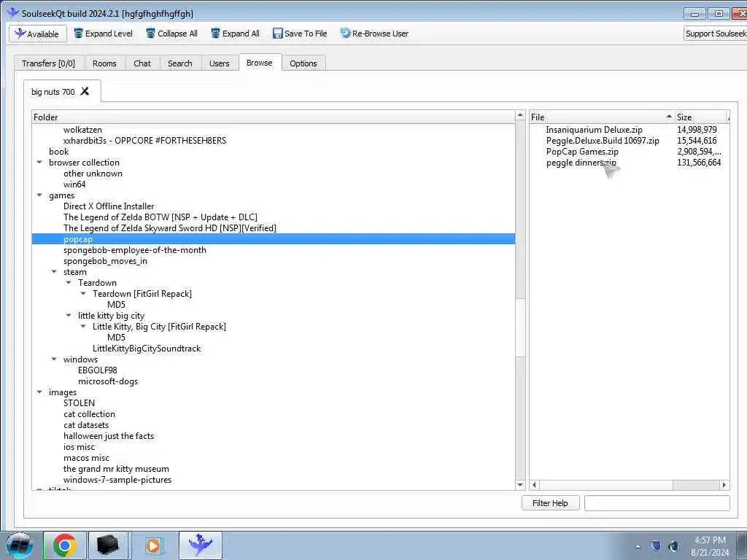Collapse the steam folder
The width and height of the screenshot is (747, 560).
54,272
